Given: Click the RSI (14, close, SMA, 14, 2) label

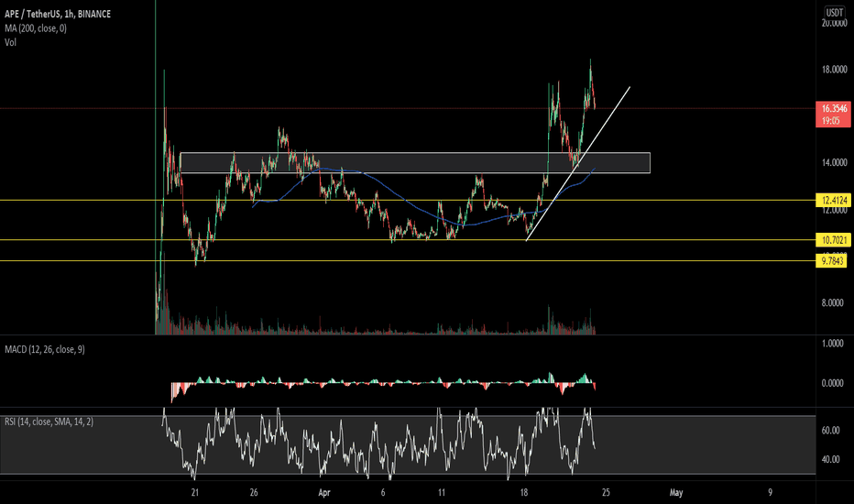Looking at the screenshot, I should click(x=49, y=422).
